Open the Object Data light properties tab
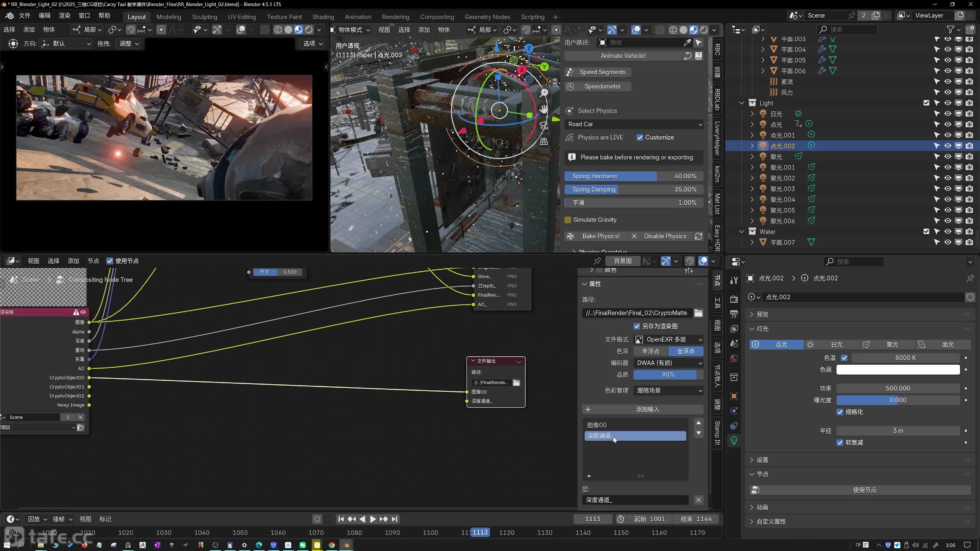Image resolution: width=980 pixels, height=551 pixels. pyautogui.click(x=734, y=440)
